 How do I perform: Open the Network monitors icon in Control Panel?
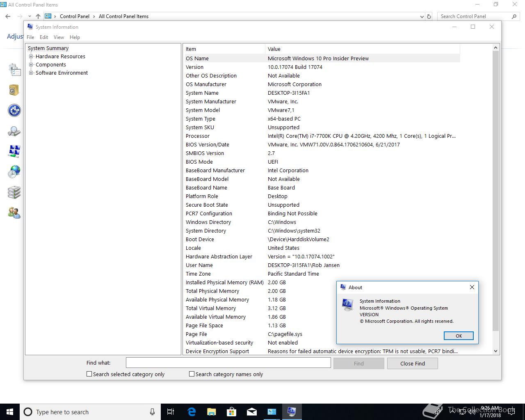coord(14,151)
